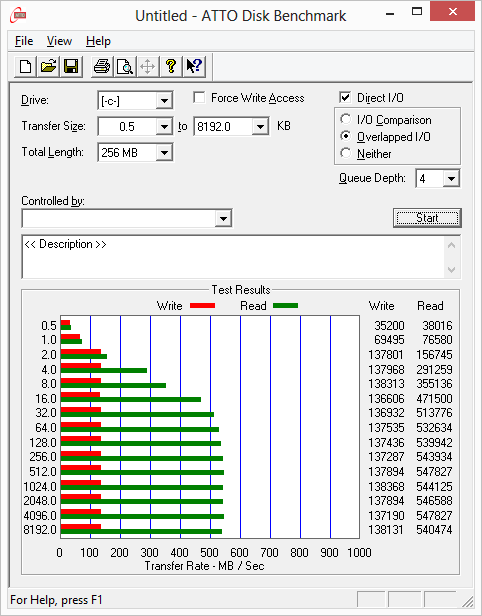The height and width of the screenshot is (616, 482).
Task: Click the write value 138368
Action: click(x=386, y=487)
